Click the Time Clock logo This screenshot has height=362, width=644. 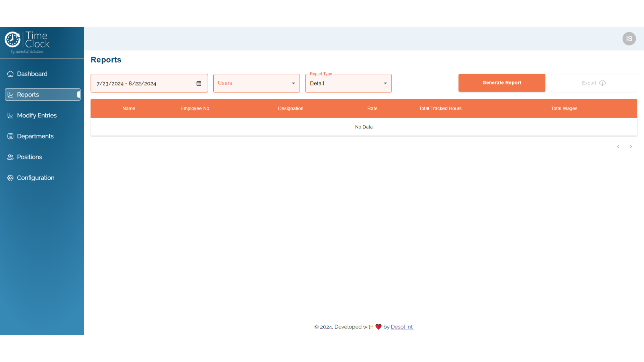pyautogui.click(x=28, y=43)
